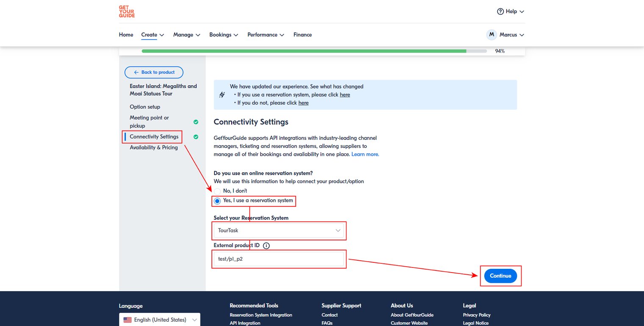Open the FAQs footer link

pyautogui.click(x=327, y=323)
